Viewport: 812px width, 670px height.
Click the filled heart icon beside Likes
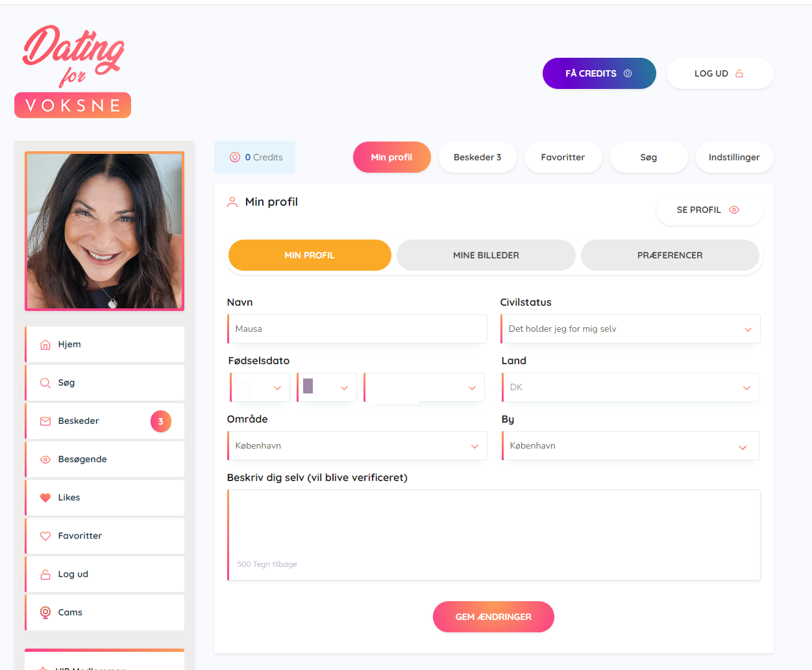coord(45,498)
